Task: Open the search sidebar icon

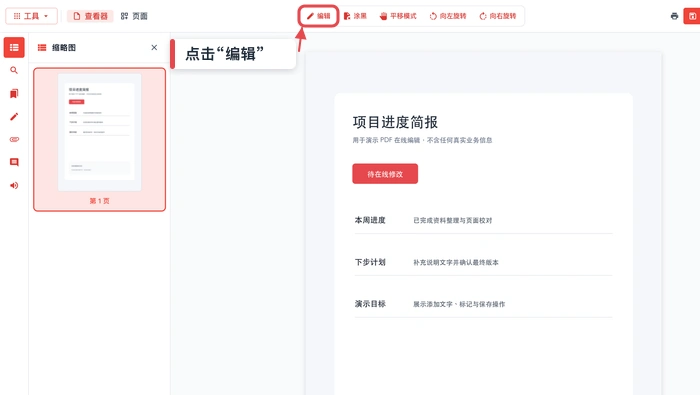Action: tap(14, 70)
